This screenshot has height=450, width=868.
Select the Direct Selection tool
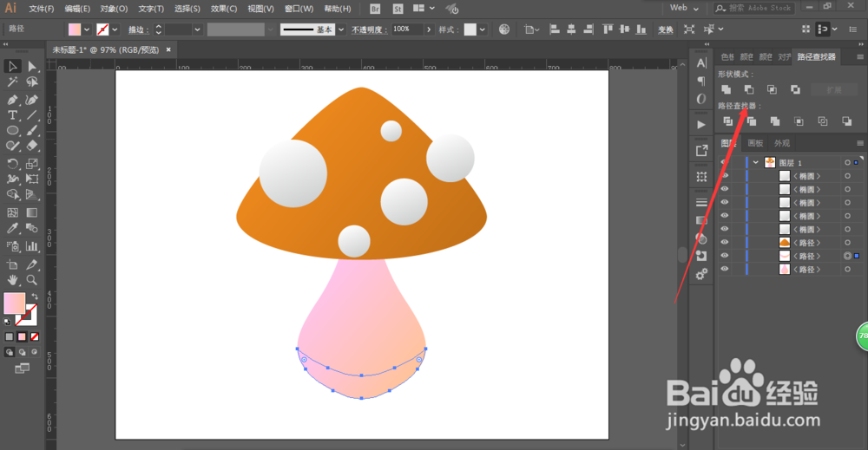point(32,67)
